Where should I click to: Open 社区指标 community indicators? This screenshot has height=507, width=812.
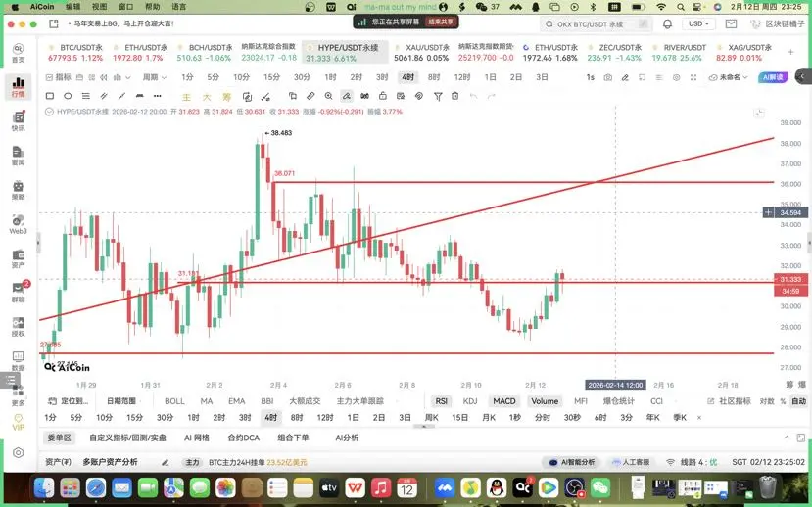coord(729,401)
